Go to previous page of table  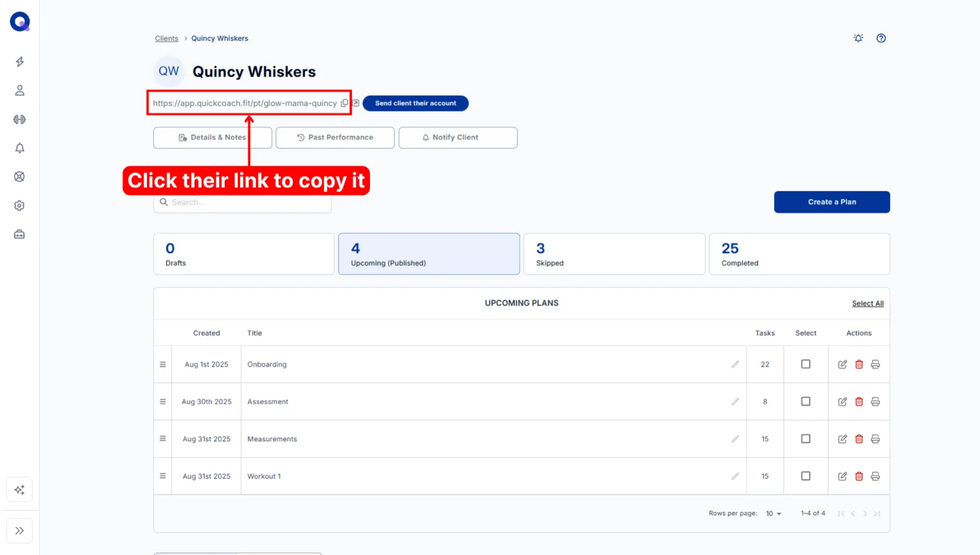coord(853,514)
